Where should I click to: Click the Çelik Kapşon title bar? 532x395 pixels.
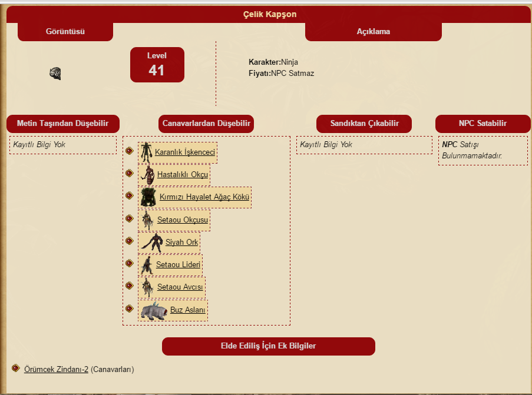tap(270, 14)
